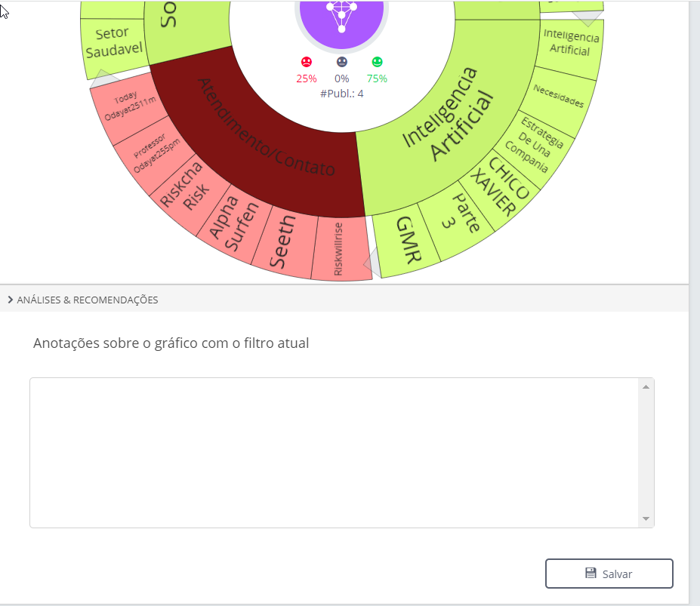Click the red sad face sentiment icon
The image size is (700, 606).
click(307, 62)
